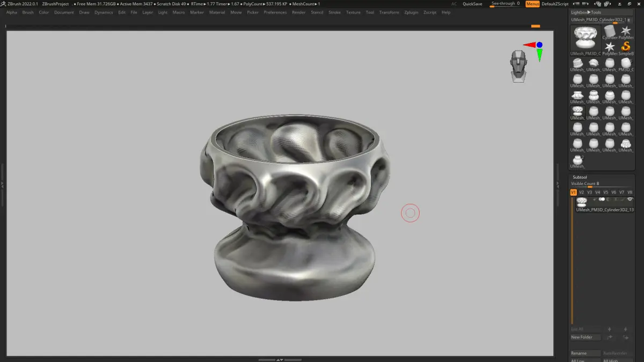Expand the left tray divider handle
The width and height of the screenshot is (644, 362).
[x=2, y=184]
